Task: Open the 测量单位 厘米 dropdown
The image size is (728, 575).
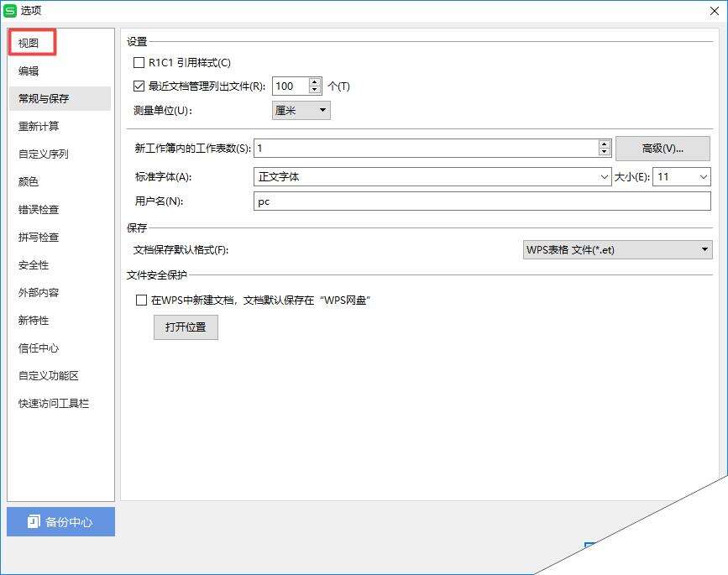Action: click(301, 111)
